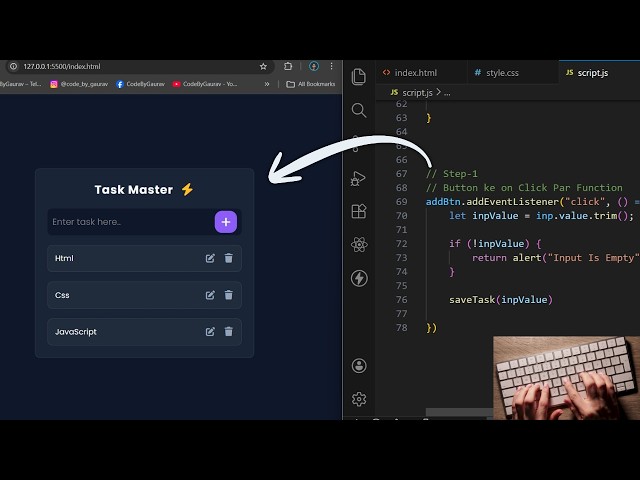The height and width of the screenshot is (480, 640).
Task: Open the browser three-dot menu
Action: coord(331,66)
